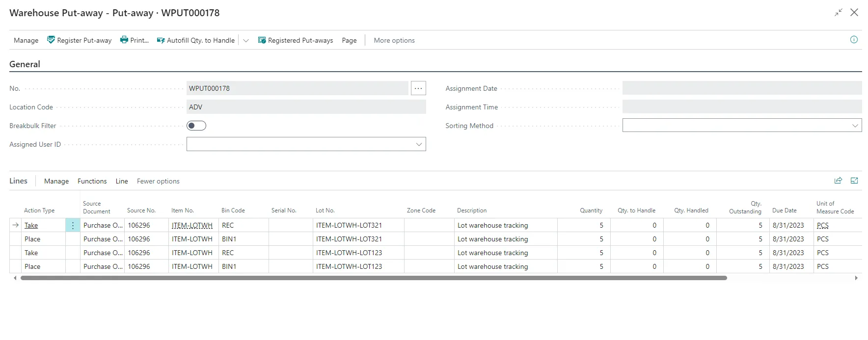
Task: Click the Print icon in toolbar
Action: coord(124,40)
